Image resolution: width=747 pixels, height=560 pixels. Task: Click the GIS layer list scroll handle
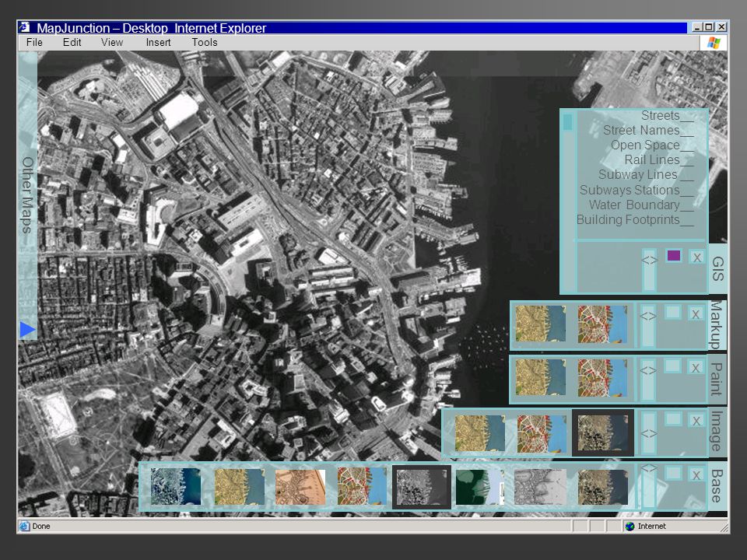[x=567, y=122]
